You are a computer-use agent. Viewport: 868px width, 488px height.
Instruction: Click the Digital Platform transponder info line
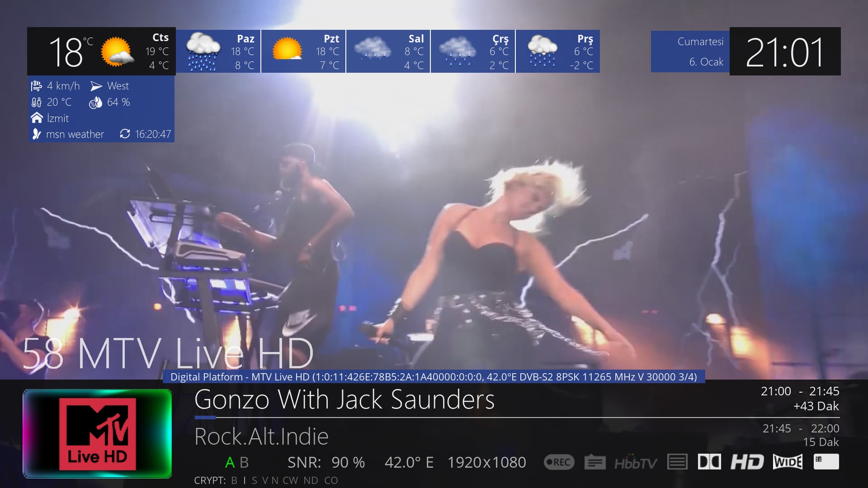pyautogui.click(x=434, y=377)
